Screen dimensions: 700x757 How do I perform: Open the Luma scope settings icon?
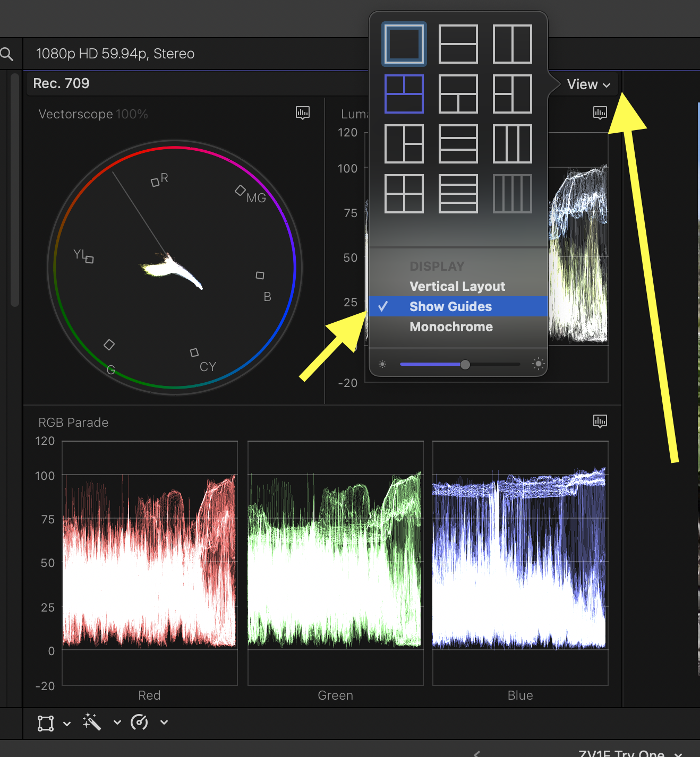pos(600,113)
